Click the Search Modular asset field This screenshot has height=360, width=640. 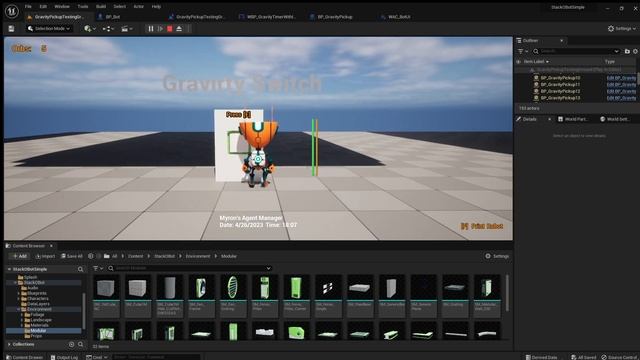click(x=190, y=268)
